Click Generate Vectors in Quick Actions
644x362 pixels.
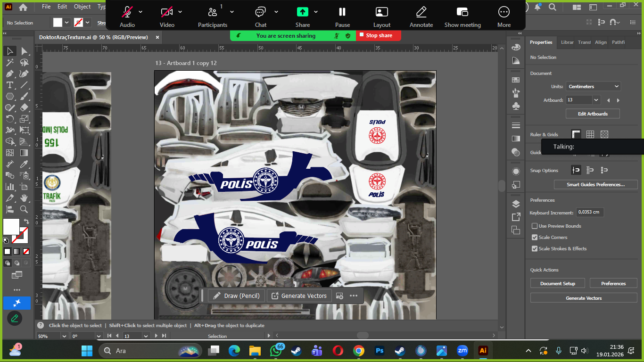coord(584,298)
